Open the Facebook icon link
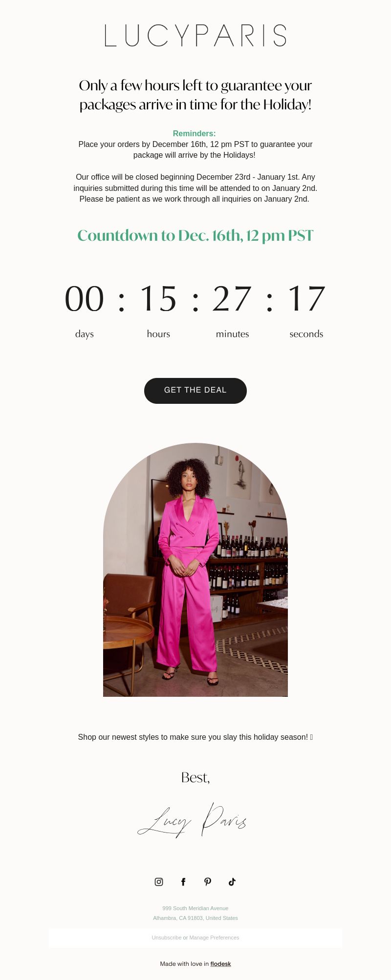391x980 pixels. pyautogui.click(x=183, y=881)
